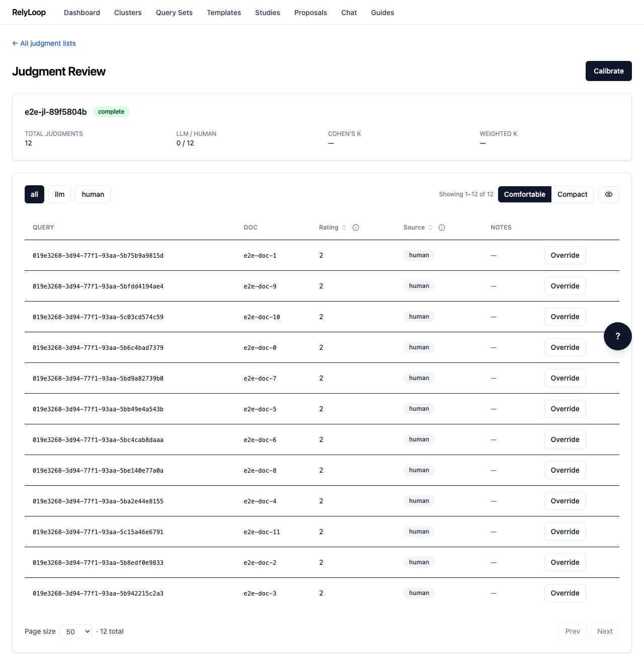Sort by the Source column header
The width and height of the screenshot is (644, 665).
point(418,228)
